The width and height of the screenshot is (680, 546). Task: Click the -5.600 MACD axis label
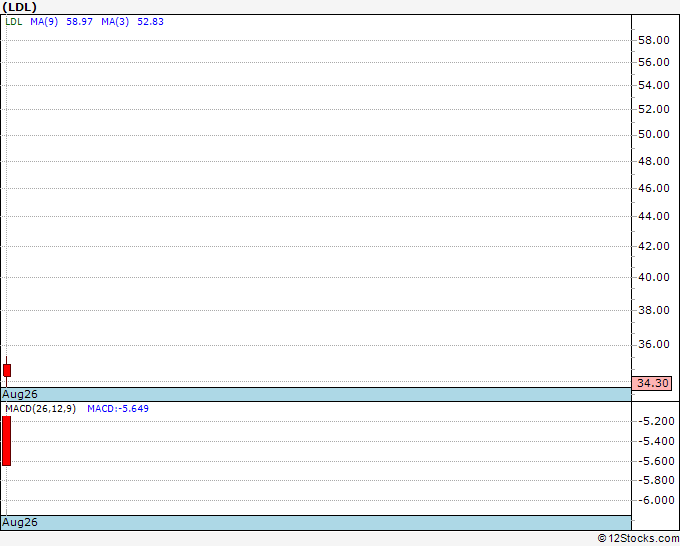[x=656, y=461]
